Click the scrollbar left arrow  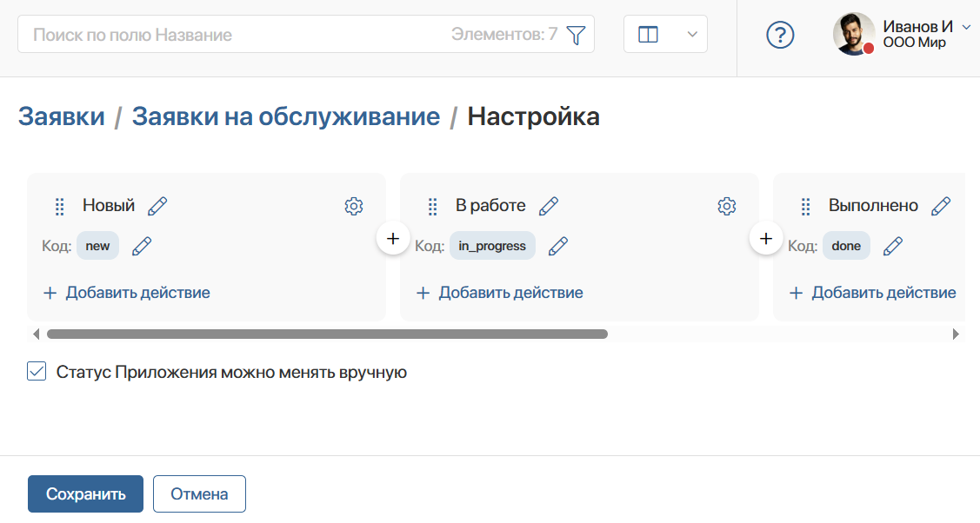click(37, 334)
